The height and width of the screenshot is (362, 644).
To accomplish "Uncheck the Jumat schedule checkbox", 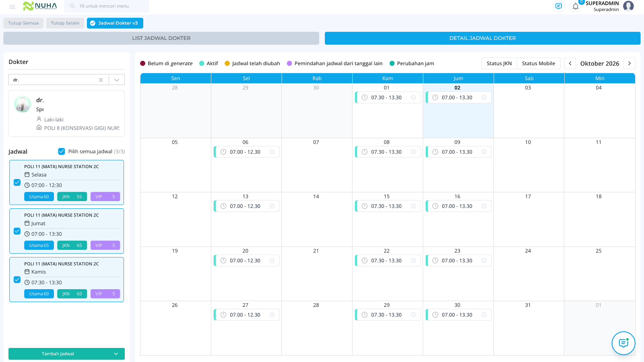I will pos(17,231).
